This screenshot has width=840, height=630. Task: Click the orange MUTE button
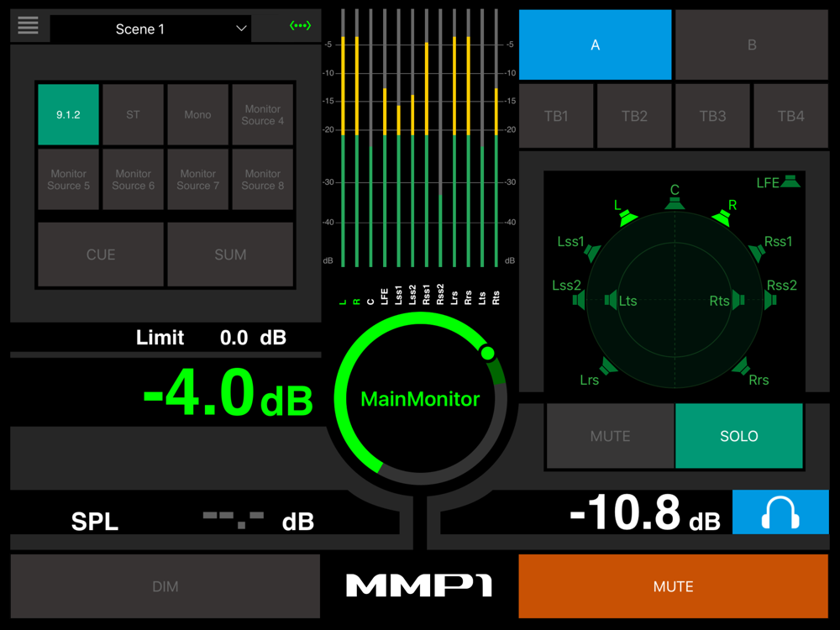click(674, 586)
